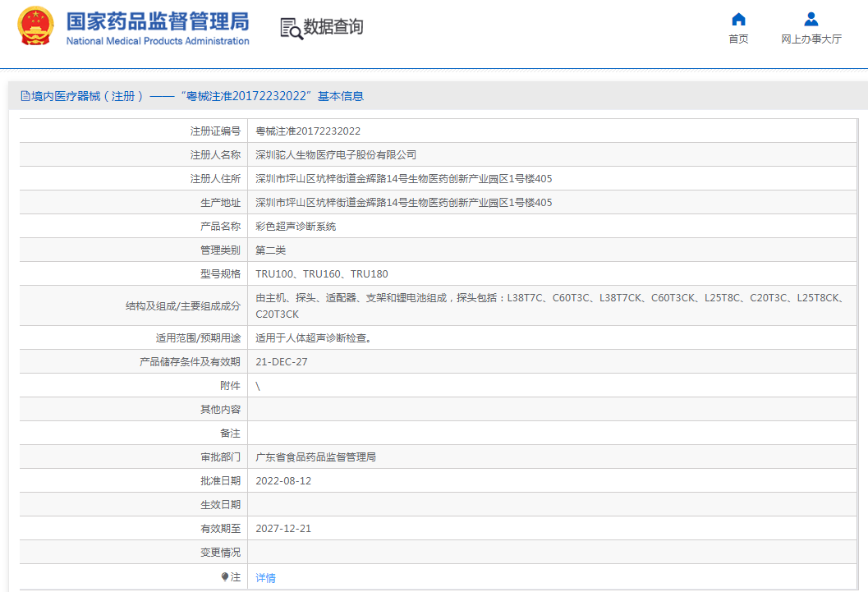Click the 国家药品监督管理局 title
Viewport: 868px width, 592px height.
point(158,21)
